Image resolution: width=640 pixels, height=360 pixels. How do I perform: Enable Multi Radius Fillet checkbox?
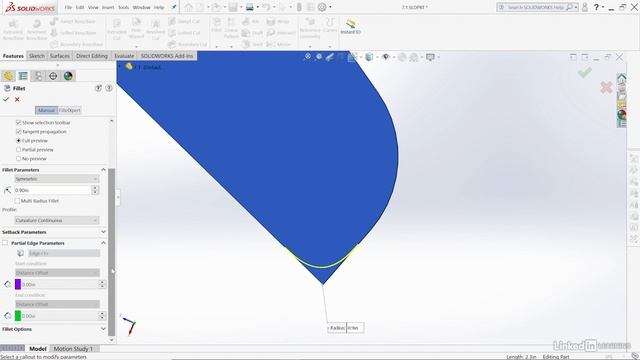[17, 201]
